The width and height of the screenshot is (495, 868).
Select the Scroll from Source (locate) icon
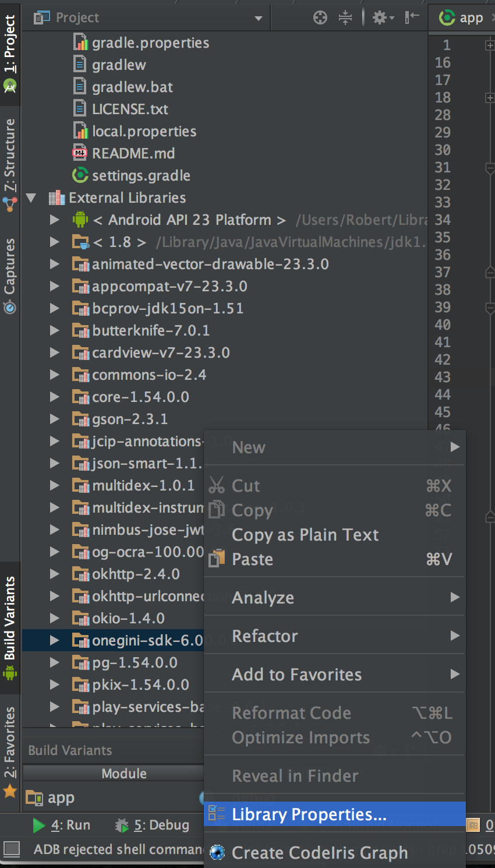pyautogui.click(x=320, y=17)
